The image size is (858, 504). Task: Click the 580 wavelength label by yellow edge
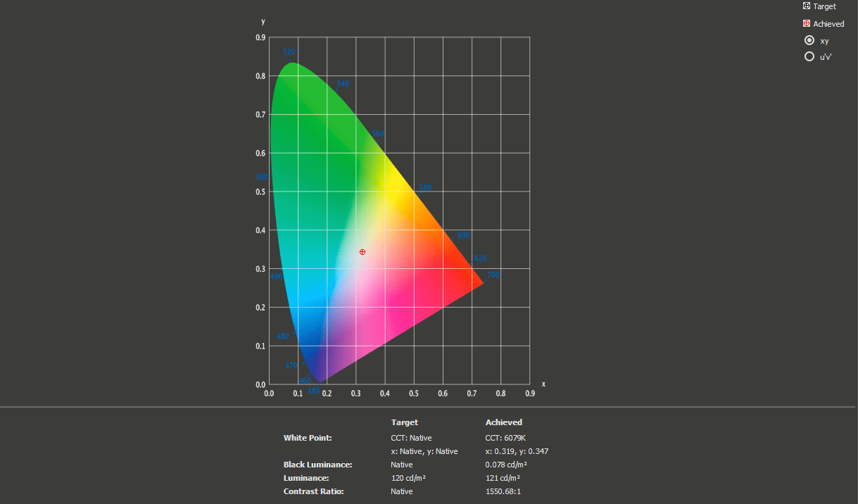click(x=425, y=188)
